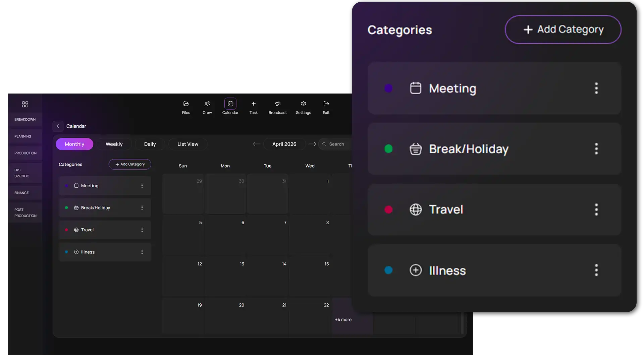Select April 1 calendar cell
644x362 pixels.
(x=310, y=194)
